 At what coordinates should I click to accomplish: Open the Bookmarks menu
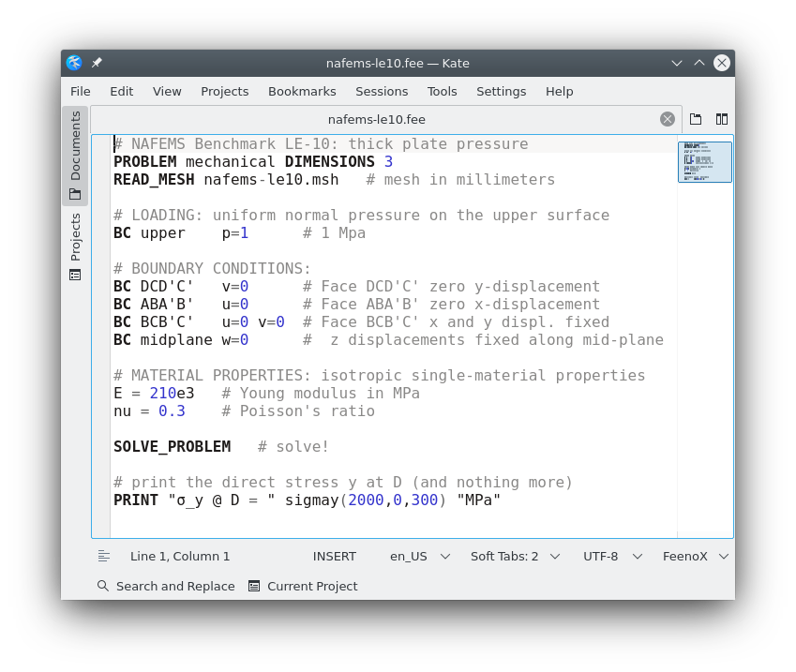click(302, 91)
